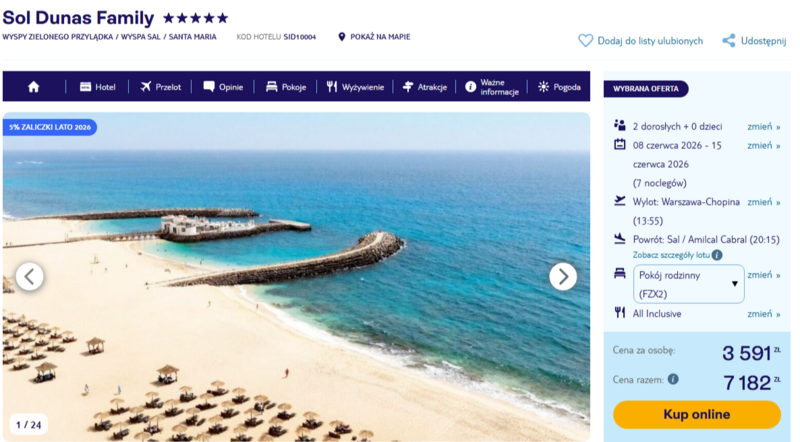Open the Pokój rodzinny room dropdown

pos(688,284)
